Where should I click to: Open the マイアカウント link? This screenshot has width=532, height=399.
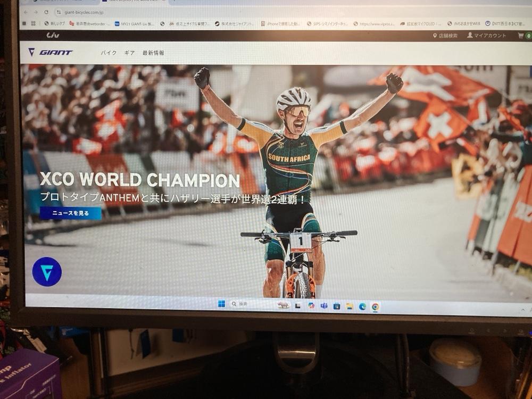click(487, 36)
